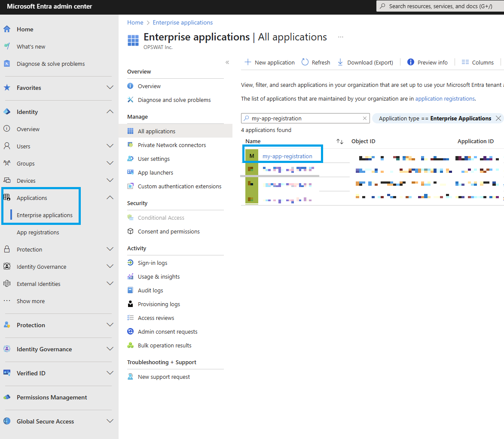Viewport: 504px width, 439px height.
Task: Click the Favorites star icon
Action: 7,87
